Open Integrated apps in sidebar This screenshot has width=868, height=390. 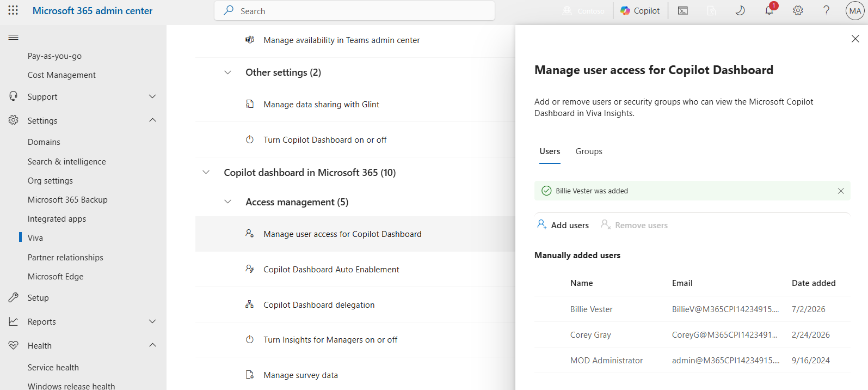57,218
